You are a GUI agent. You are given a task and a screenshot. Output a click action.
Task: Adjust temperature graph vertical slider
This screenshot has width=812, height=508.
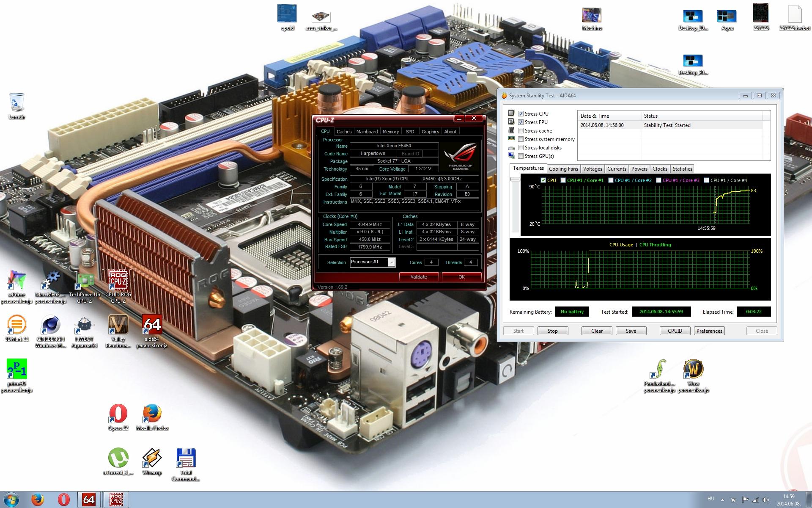[x=515, y=179]
